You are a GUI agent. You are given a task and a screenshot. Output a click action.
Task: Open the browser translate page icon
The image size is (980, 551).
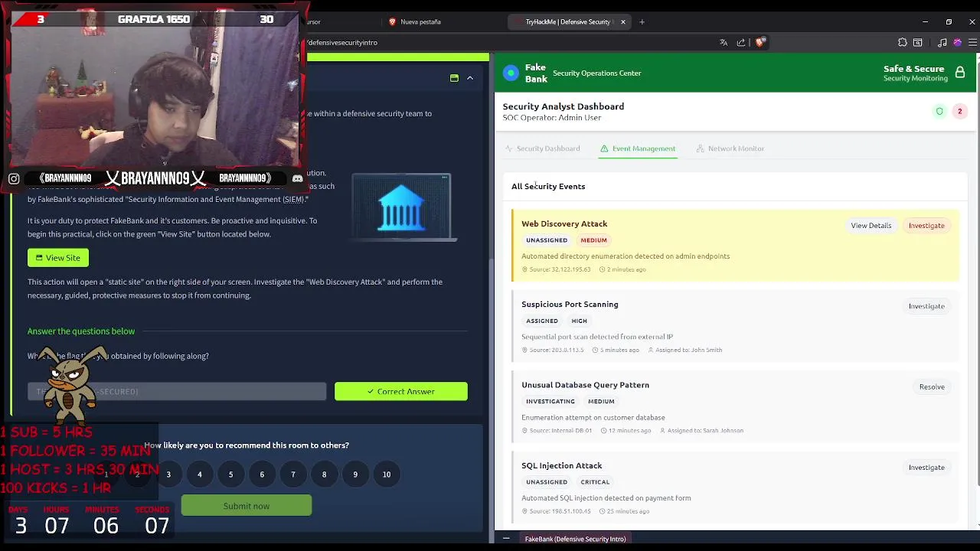[x=724, y=42]
